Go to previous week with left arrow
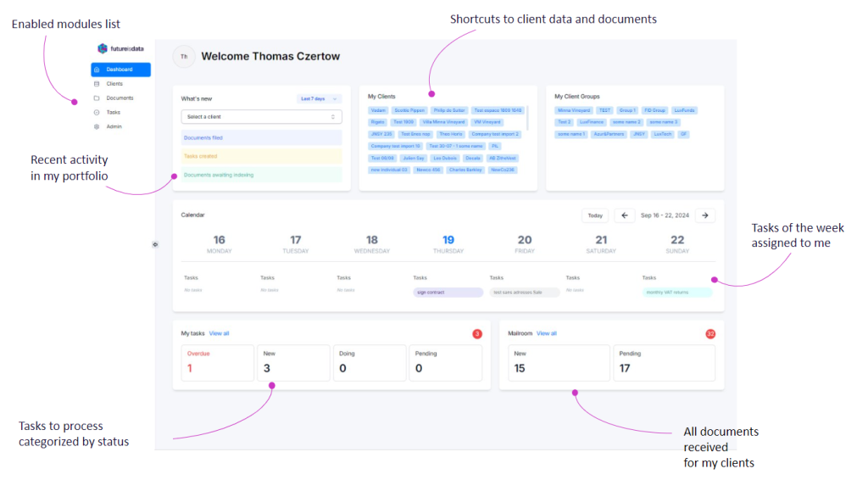868x480 pixels. (624, 215)
